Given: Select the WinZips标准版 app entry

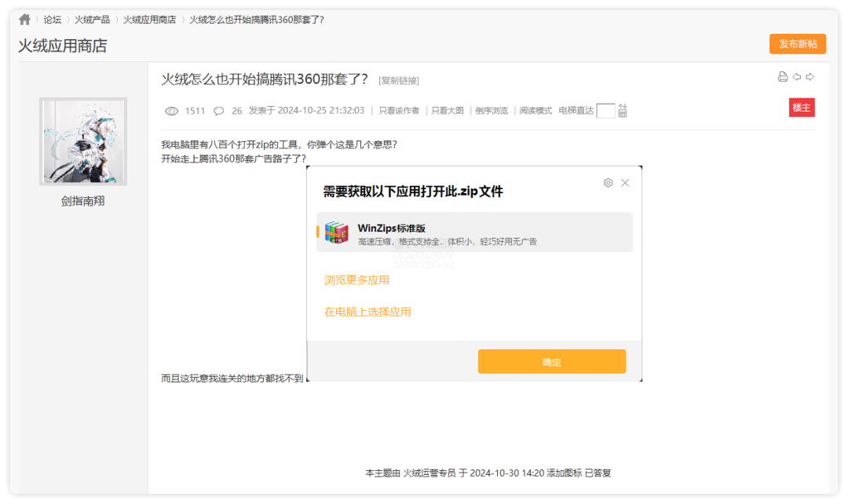Looking at the screenshot, I should click(x=474, y=232).
